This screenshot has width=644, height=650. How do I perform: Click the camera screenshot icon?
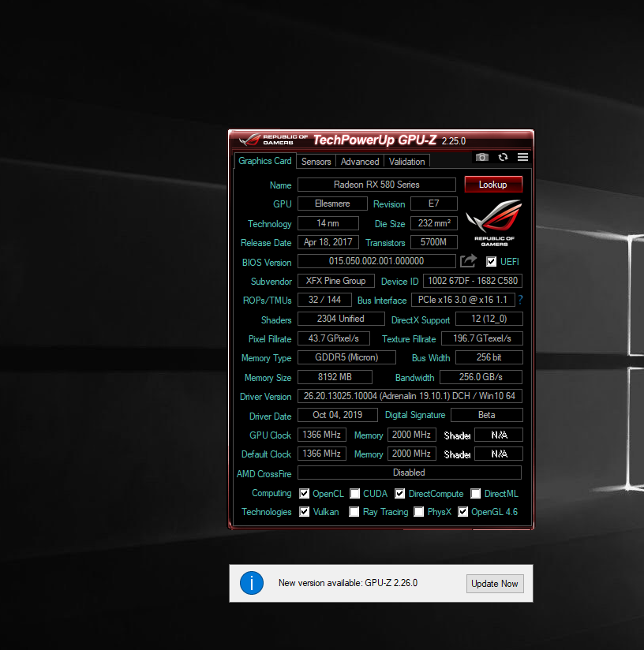[481, 158]
